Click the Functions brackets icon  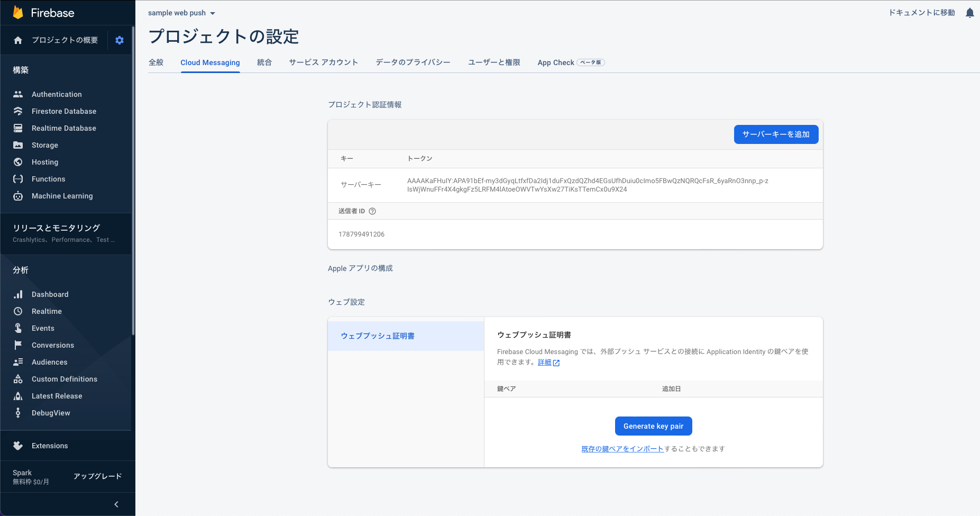(18, 179)
